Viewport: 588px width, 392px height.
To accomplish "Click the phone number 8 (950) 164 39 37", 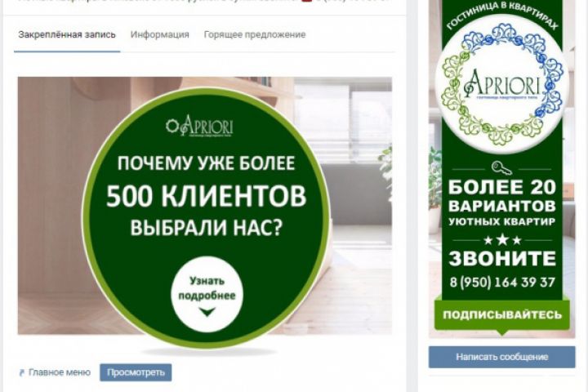I will coord(502,282).
